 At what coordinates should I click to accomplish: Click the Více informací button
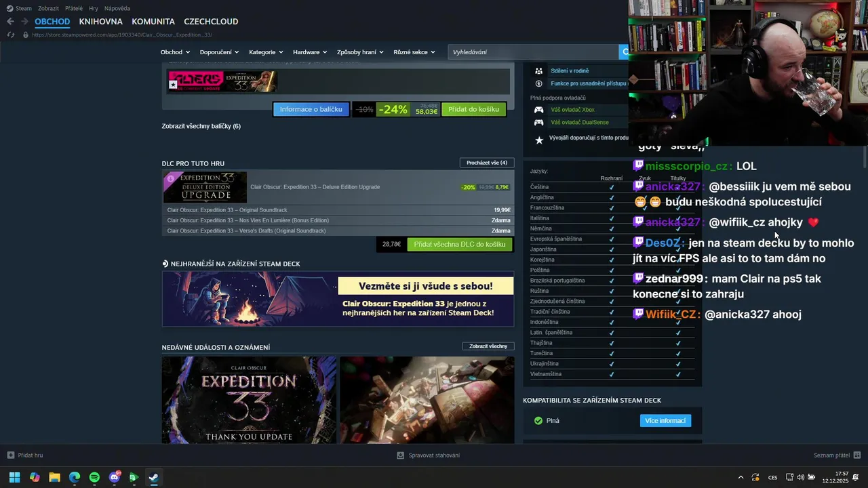click(x=665, y=421)
